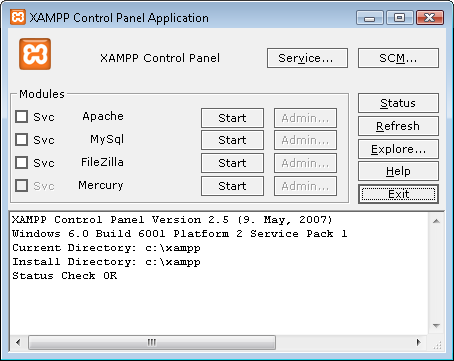Image resolution: width=454 pixels, height=361 pixels.
Task: Open the Help button
Action: pyautogui.click(x=398, y=171)
